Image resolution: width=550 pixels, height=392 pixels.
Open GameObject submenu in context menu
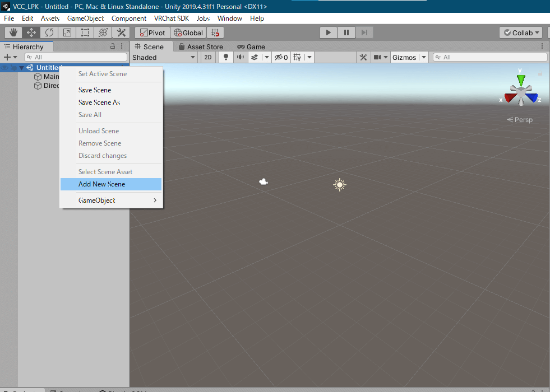[111, 200]
